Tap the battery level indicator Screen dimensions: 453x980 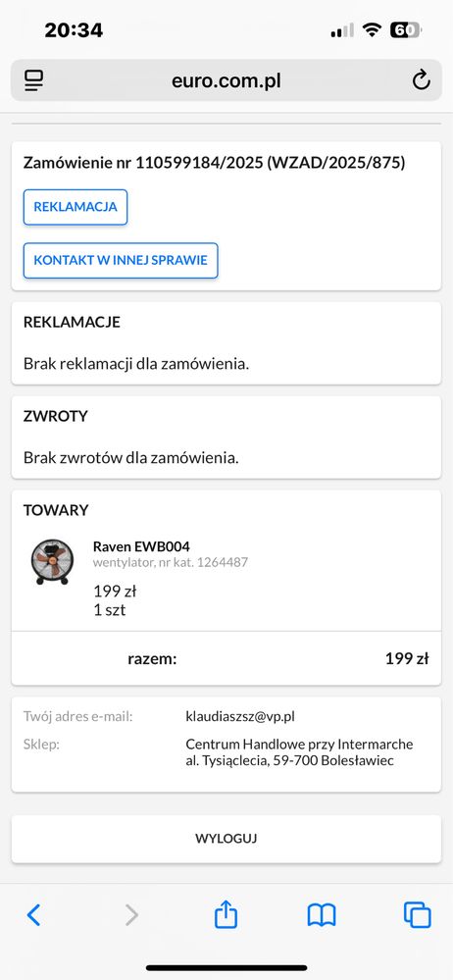coord(406,29)
